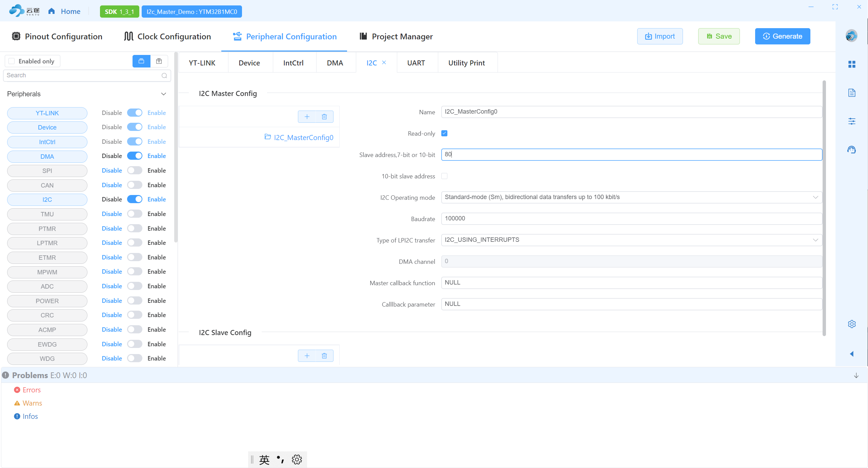
Task: Click the sliders settings icon in right sidebar
Action: click(x=851, y=121)
